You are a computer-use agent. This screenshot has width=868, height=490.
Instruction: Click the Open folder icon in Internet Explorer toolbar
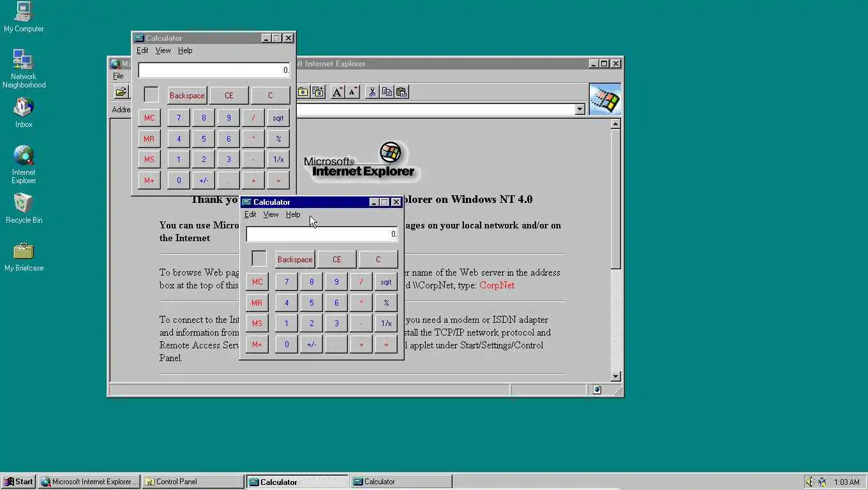point(121,92)
